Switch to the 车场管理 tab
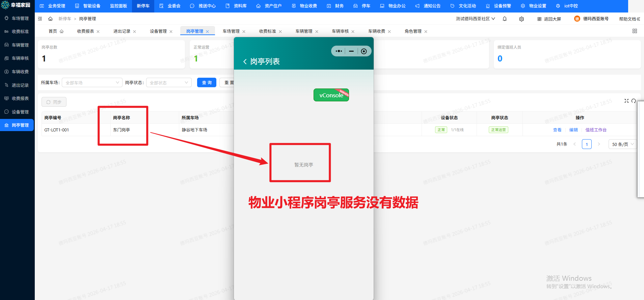 click(231, 31)
